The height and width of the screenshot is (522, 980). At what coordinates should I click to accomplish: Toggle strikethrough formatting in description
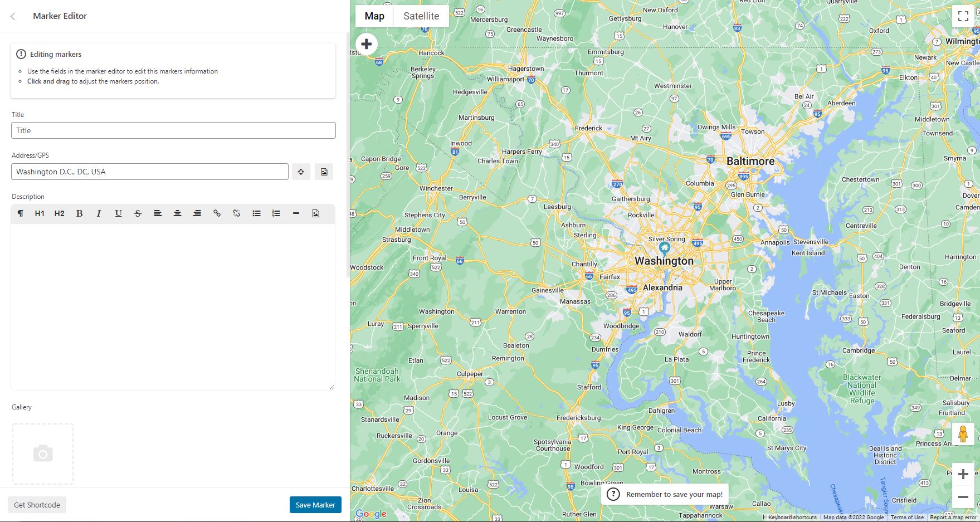pos(138,213)
